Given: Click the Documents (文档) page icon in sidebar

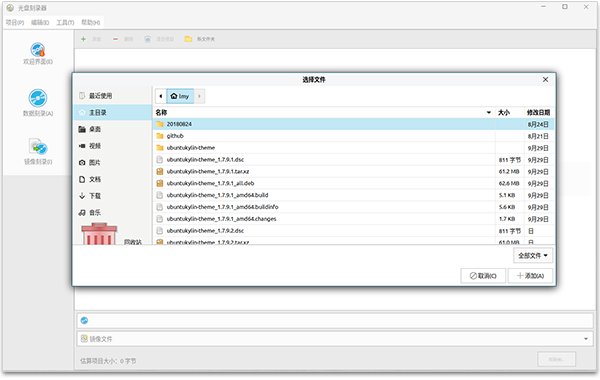Looking at the screenshot, I should point(82,179).
